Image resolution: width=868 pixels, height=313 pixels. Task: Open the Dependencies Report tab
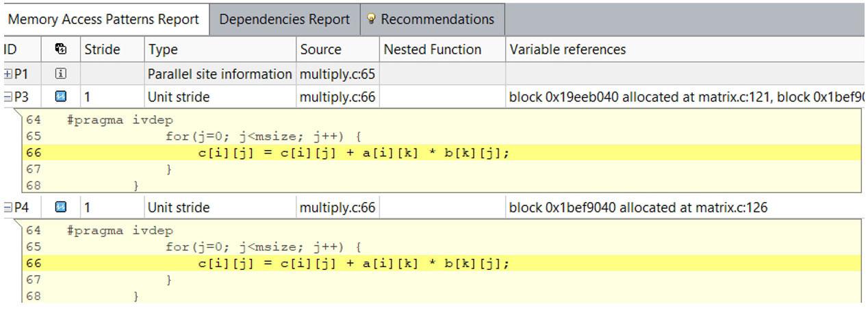(x=284, y=19)
